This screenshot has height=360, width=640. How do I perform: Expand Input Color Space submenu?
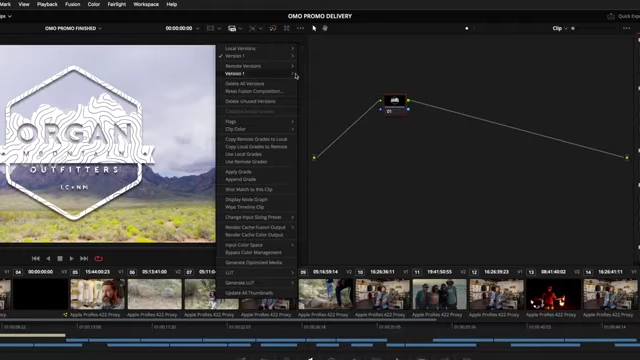pos(257,245)
